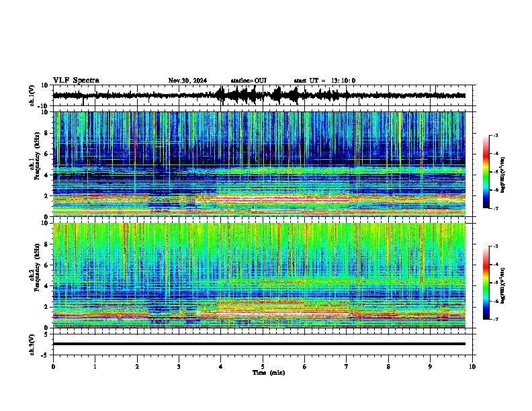Click the ch.2 spectrogram color scale bar
Viewport: 532px width, 411px height.
point(486,283)
